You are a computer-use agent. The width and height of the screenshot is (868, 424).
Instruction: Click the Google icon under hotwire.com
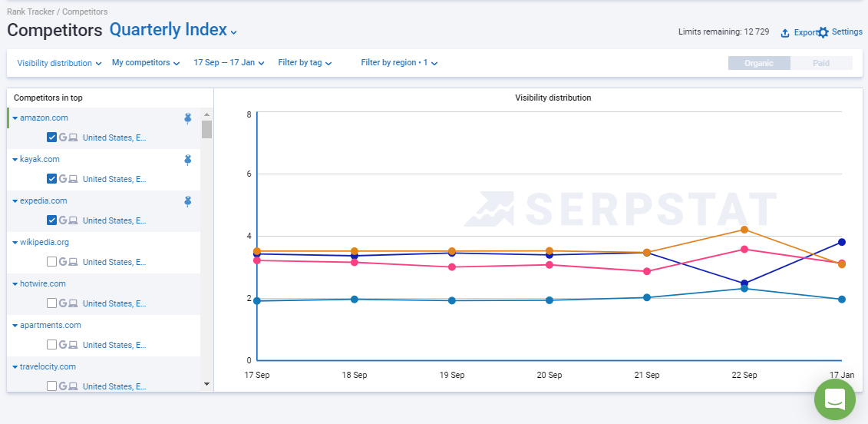63,303
